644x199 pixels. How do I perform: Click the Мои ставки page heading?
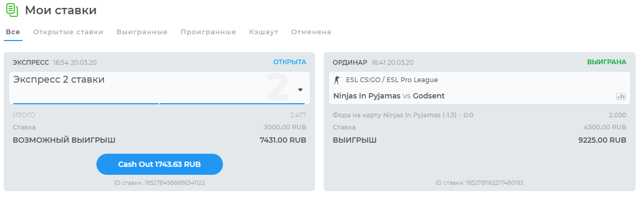coord(61,10)
